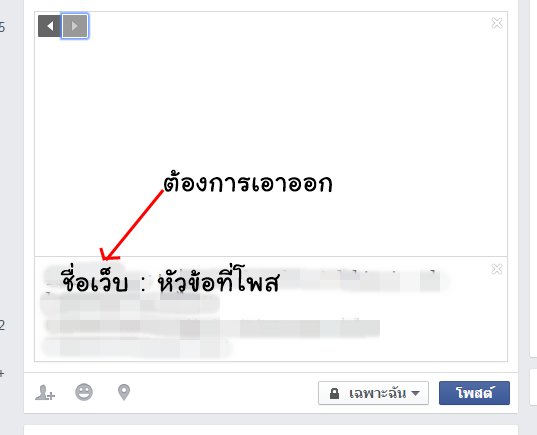
Task: Click the number 2 in left sidebar
Action: click(x=2, y=325)
